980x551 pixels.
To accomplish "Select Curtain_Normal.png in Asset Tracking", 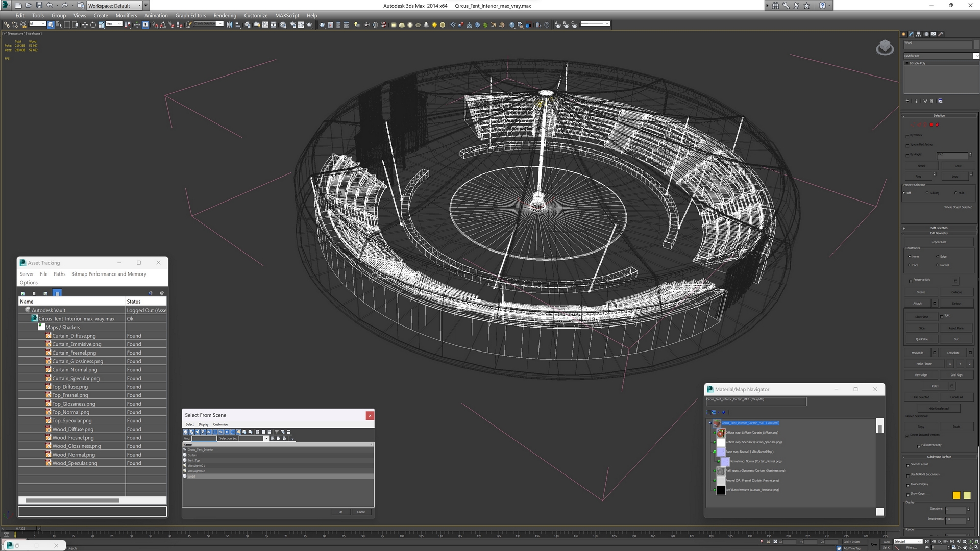I will click(x=75, y=370).
